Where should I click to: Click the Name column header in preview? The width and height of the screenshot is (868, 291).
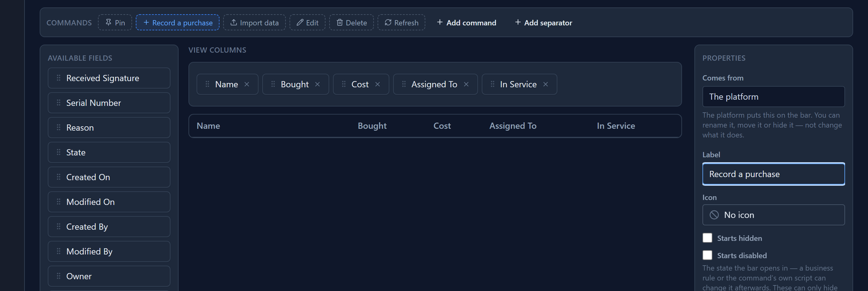208,126
